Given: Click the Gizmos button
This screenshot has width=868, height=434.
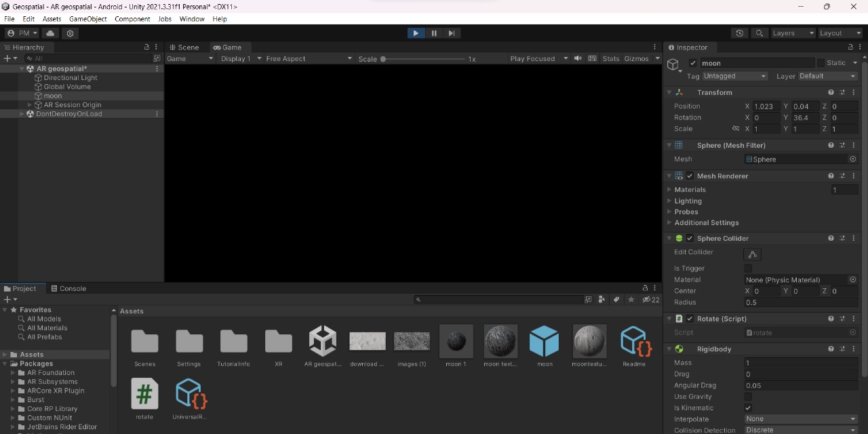Looking at the screenshot, I should [x=637, y=58].
